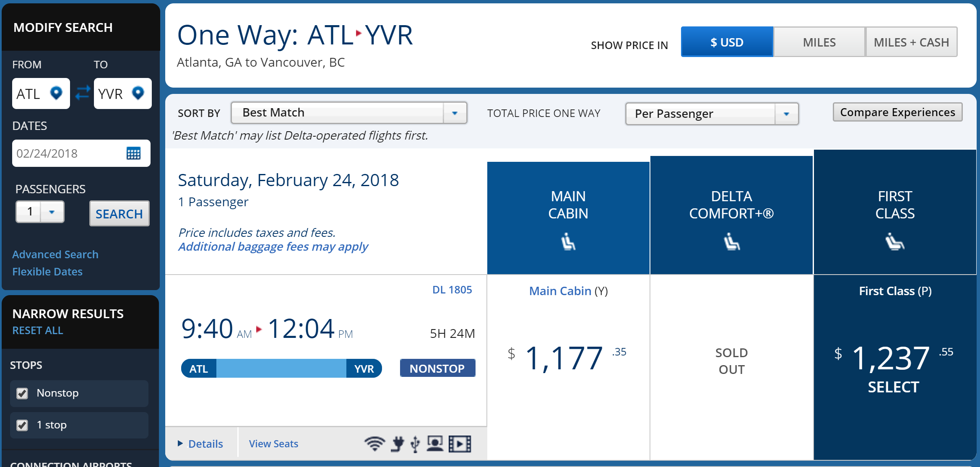This screenshot has height=467, width=980.
Task: Open the Sort By Best Match dropdown
Action: [455, 113]
